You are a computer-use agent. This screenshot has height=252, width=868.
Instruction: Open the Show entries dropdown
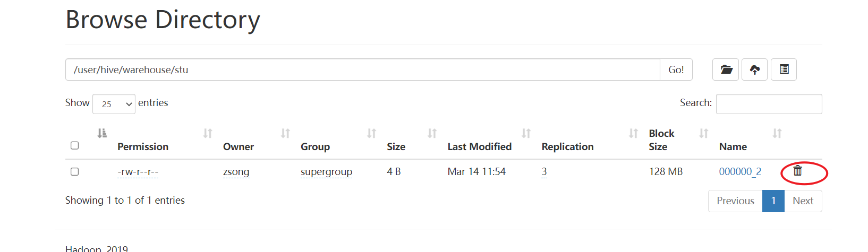114,104
